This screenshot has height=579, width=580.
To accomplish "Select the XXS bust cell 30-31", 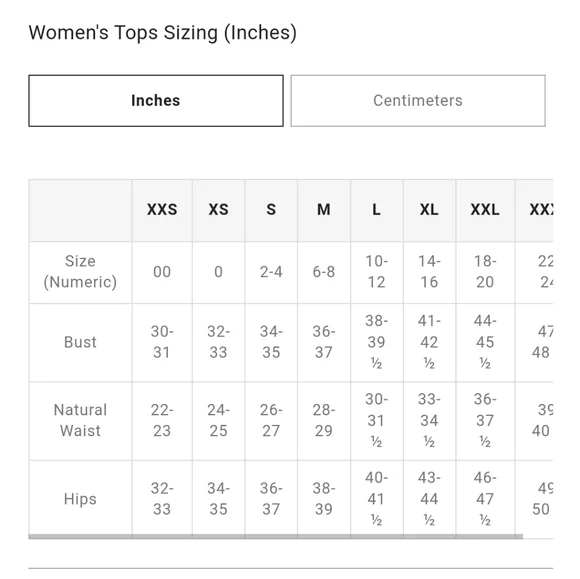I will pyautogui.click(x=162, y=342).
